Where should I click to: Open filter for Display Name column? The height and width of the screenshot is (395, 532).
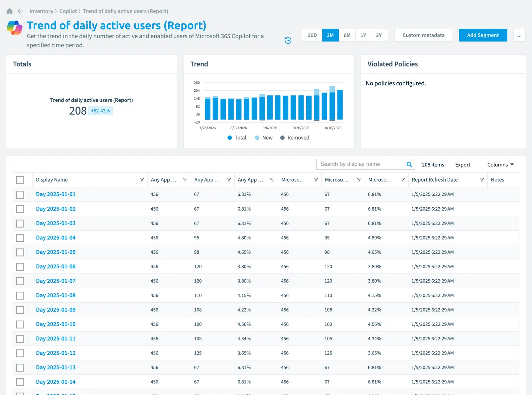142,180
